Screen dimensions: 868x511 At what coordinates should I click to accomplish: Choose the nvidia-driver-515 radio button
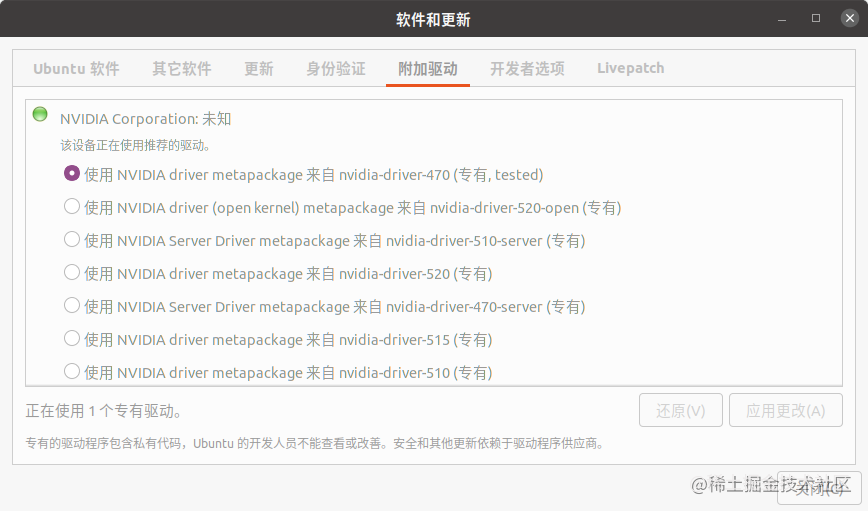[72, 338]
